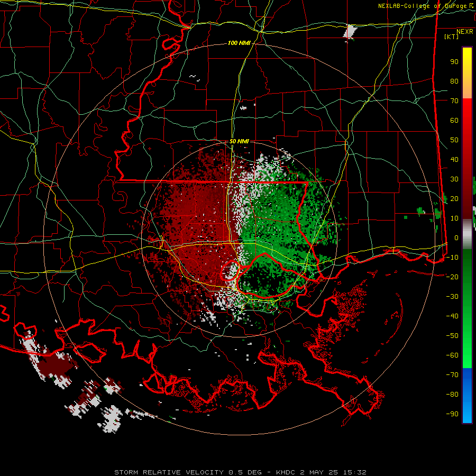Click the 0 value on the color scale
Image resolution: width=476 pixels, height=476 pixels.
pyautogui.click(x=456, y=237)
